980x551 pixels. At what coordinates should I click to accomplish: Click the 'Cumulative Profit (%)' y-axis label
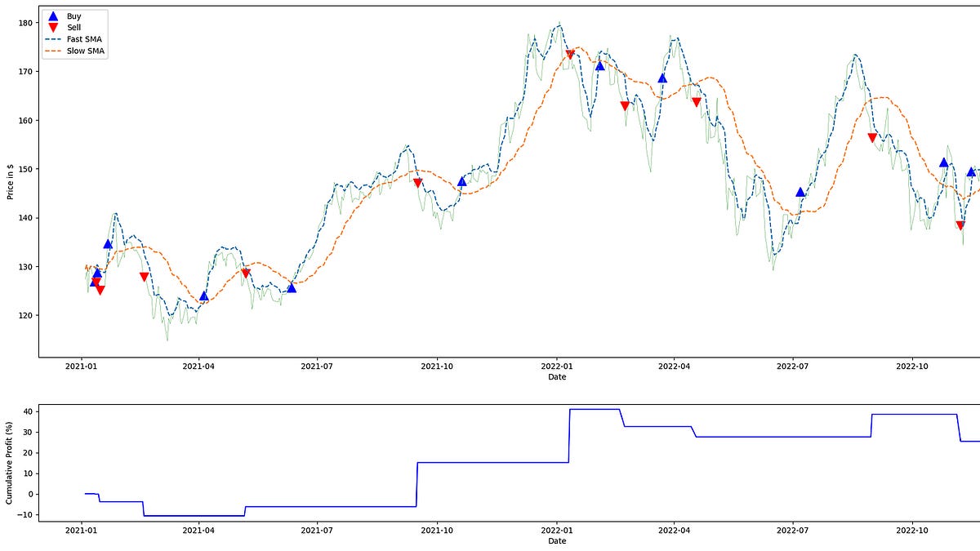[10, 462]
